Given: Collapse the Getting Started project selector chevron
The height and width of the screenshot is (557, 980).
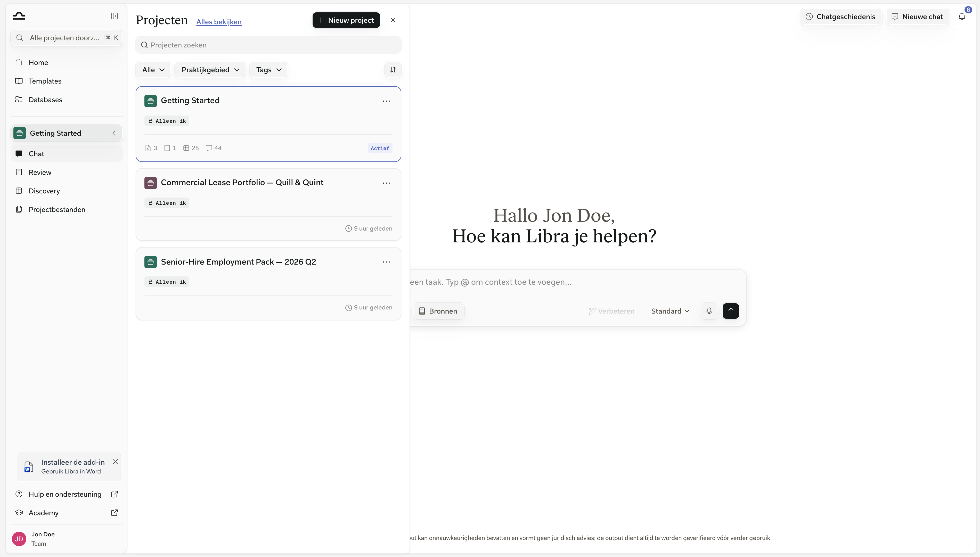Looking at the screenshot, I should click(x=114, y=133).
